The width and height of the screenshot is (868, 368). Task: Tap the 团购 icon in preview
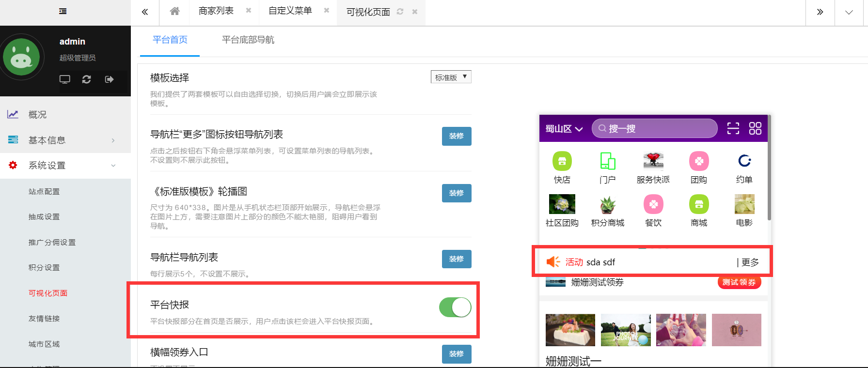point(699,161)
